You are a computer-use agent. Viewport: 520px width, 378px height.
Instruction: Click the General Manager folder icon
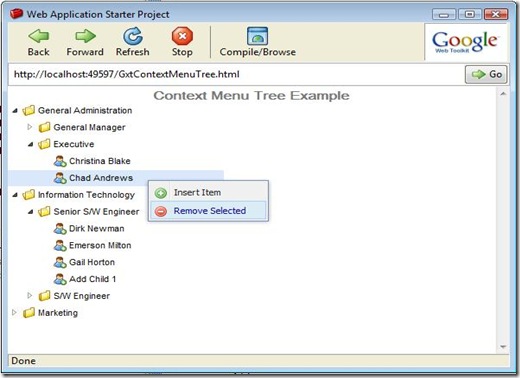click(x=44, y=127)
